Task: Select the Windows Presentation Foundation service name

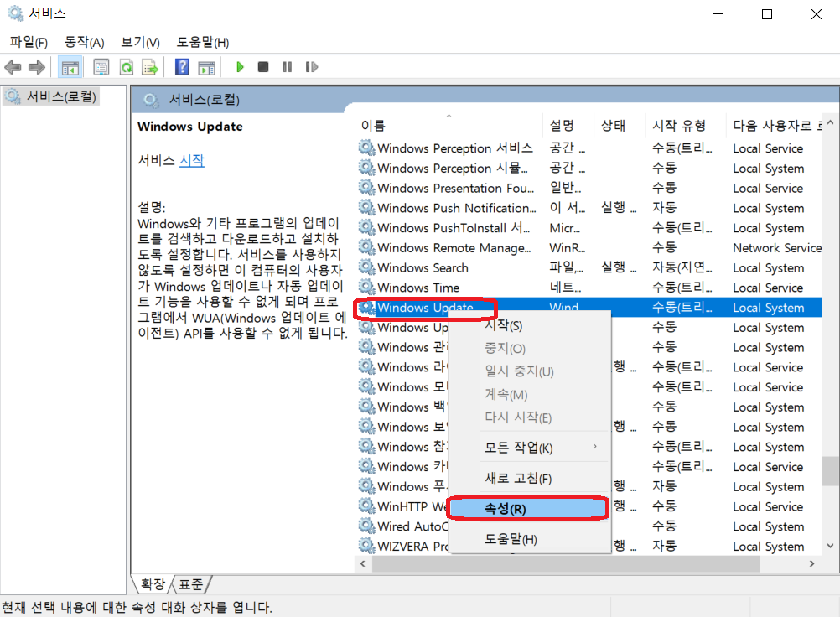Action: click(x=455, y=188)
